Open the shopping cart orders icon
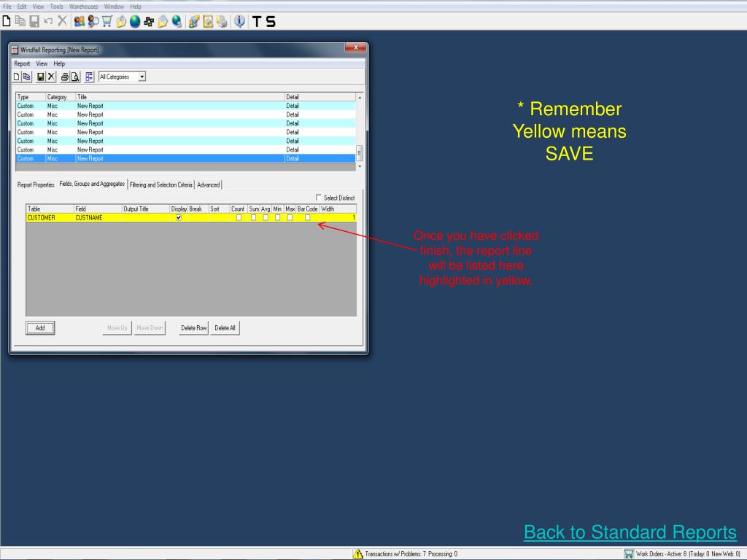The image size is (747, 560). (107, 21)
